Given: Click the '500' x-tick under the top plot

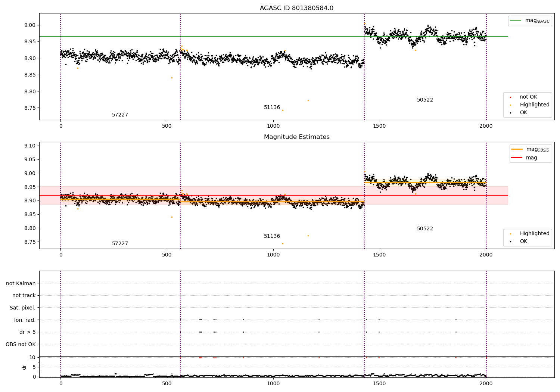Looking at the screenshot, I should pos(167,126).
